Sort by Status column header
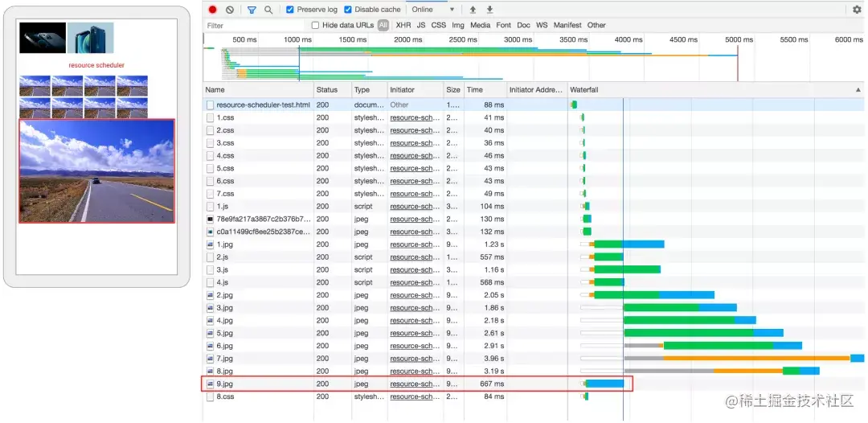Viewport: 868px width, 423px height. tap(333, 90)
